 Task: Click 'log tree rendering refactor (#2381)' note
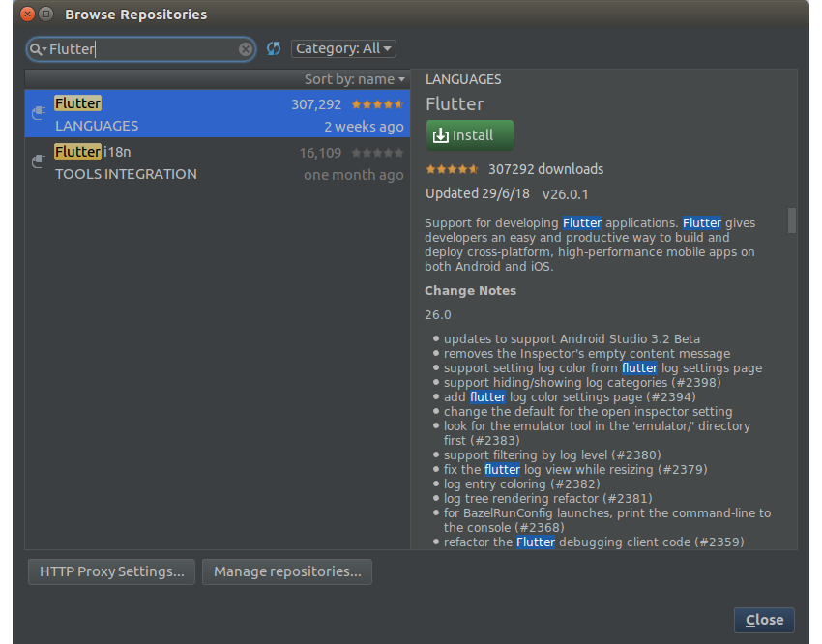pos(547,498)
